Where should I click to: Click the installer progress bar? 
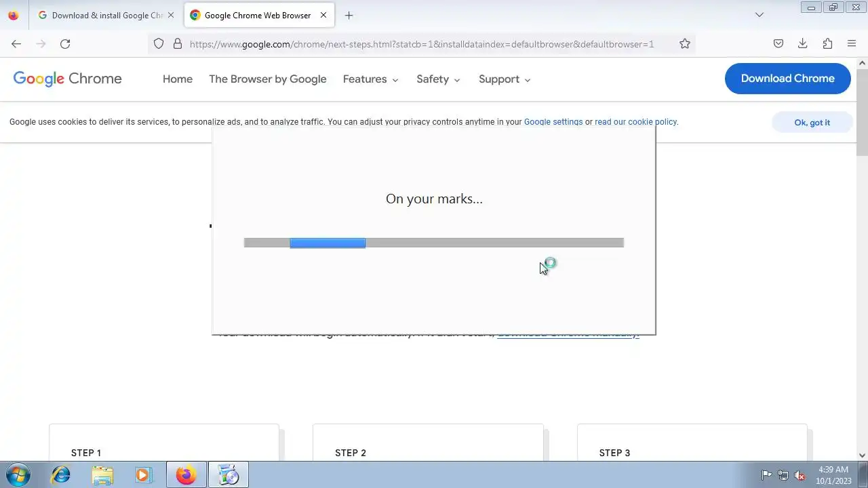[x=434, y=243]
